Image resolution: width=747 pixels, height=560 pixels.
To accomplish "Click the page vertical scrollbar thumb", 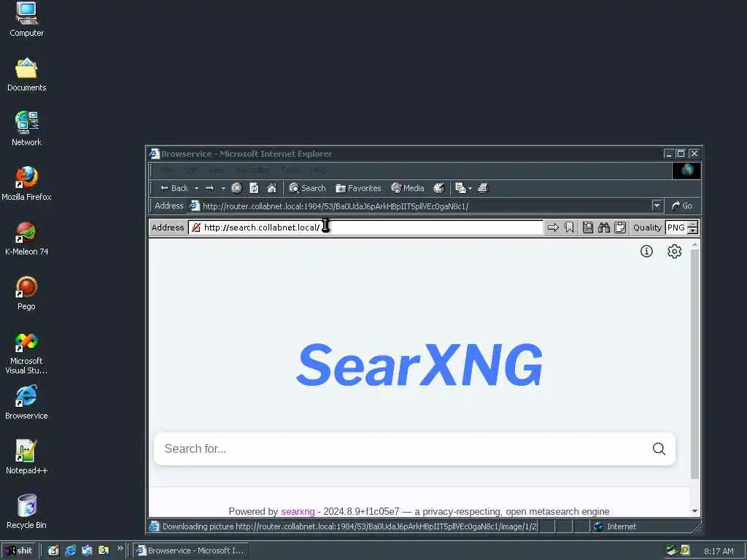I will pos(694,365).
